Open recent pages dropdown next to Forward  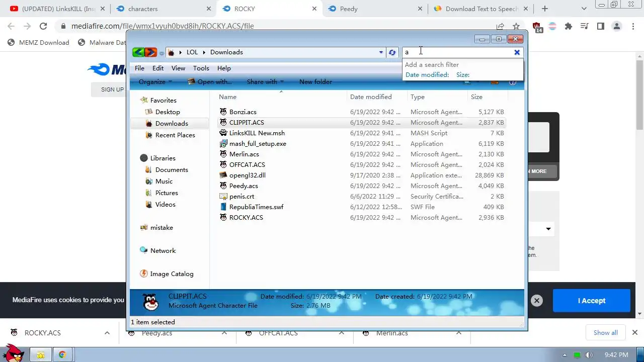coord(162,53)
